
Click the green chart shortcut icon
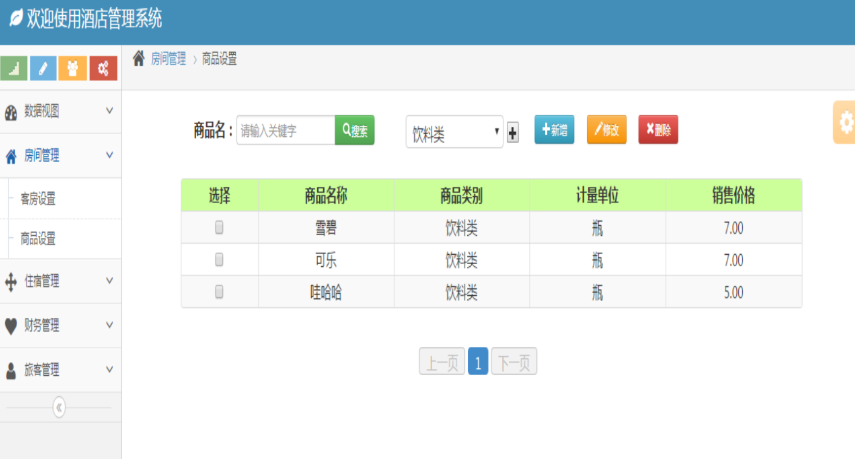14,68
